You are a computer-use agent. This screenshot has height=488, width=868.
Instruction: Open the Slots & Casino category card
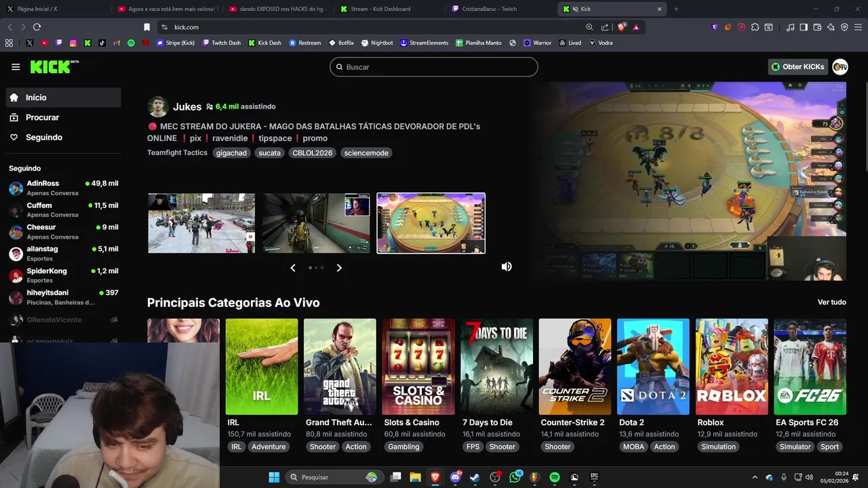pyautogui.click(x=418, y=367)
